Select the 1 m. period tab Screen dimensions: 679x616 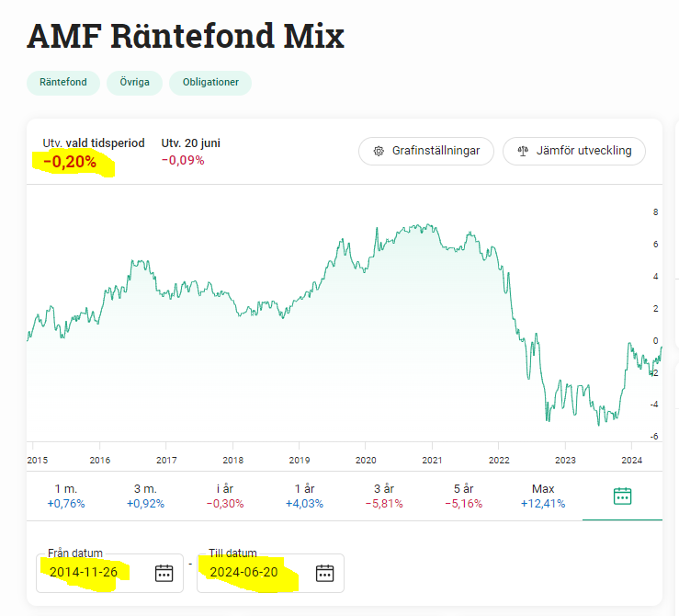tap(66, 496)
